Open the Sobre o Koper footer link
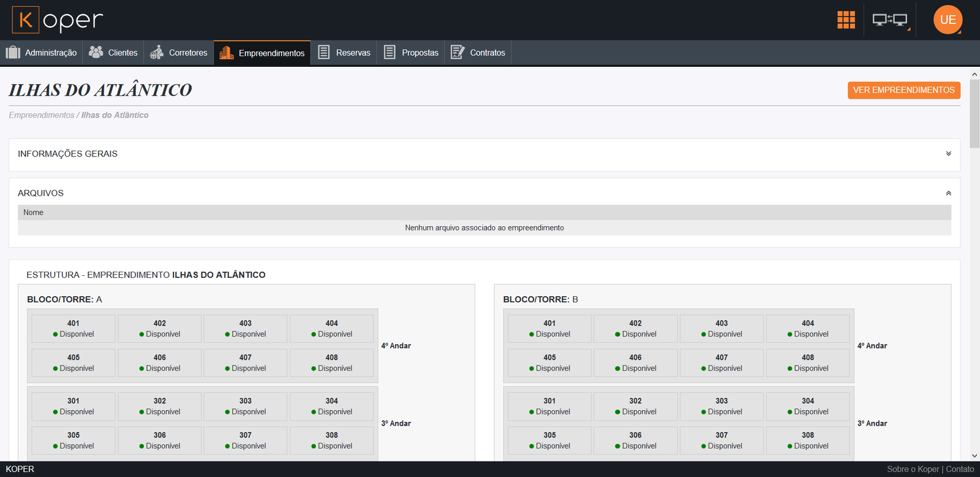980x477 pixels. click(x=913, y=469)
